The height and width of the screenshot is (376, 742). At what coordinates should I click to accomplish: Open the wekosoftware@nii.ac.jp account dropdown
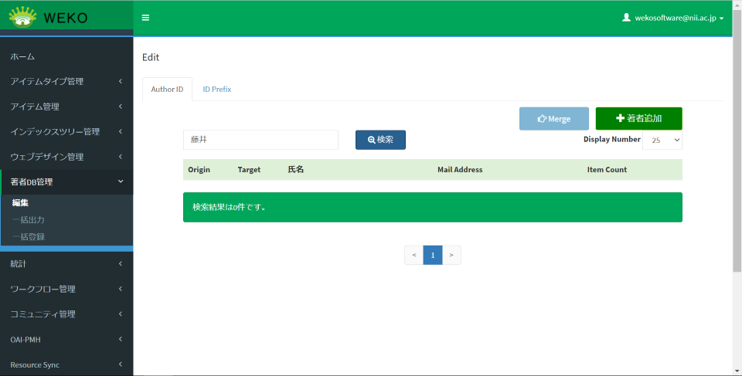coord(673,18)
